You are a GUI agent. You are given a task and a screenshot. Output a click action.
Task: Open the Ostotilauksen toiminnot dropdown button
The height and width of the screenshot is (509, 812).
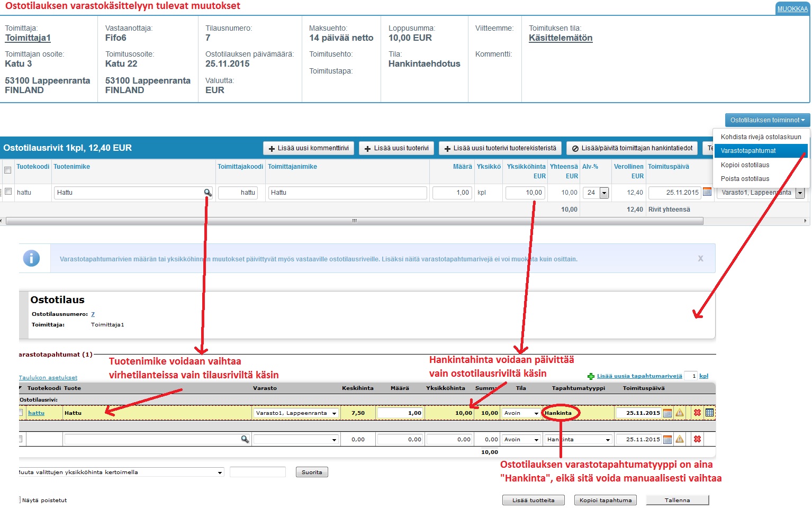point(767,120)
